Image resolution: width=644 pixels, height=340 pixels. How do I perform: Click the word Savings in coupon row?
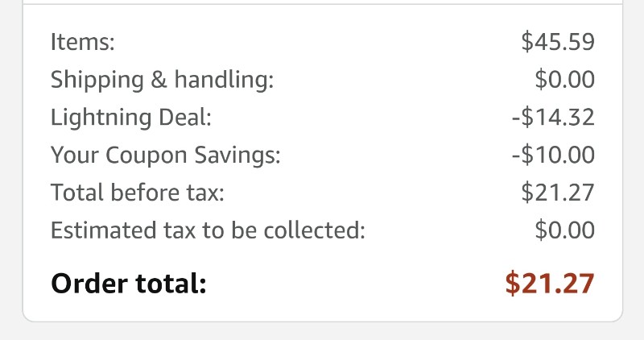[237, 155]
